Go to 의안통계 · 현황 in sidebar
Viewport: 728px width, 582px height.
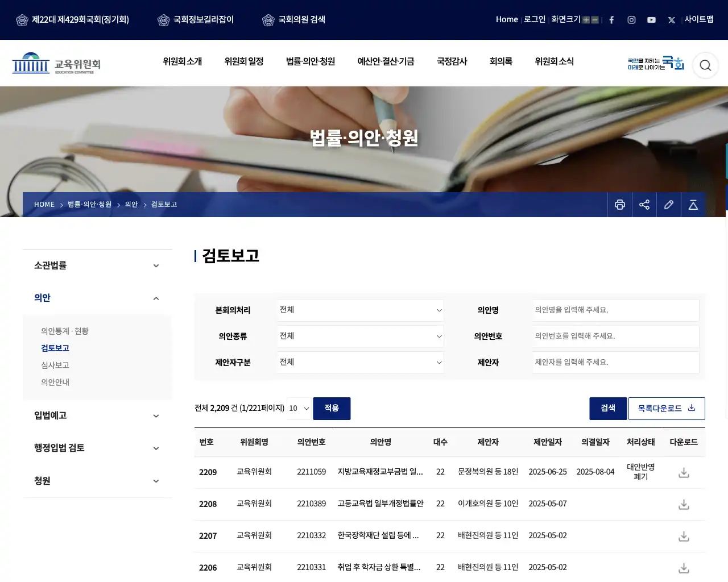(x=65, y=331)
